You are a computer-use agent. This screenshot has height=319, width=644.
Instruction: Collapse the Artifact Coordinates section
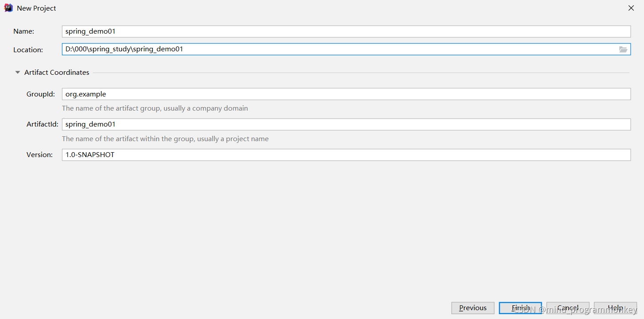[x=18, y=73]
